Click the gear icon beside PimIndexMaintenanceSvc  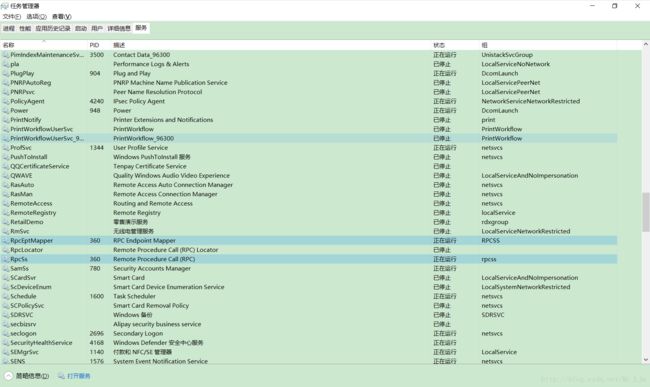tap(5, 55)
